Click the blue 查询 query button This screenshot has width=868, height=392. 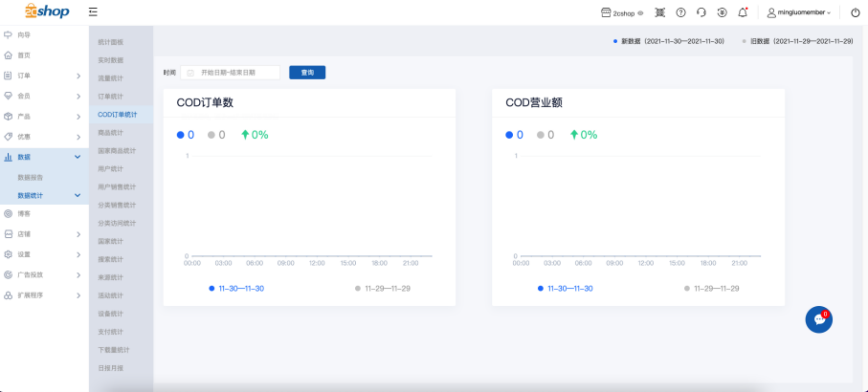(307, 73)
